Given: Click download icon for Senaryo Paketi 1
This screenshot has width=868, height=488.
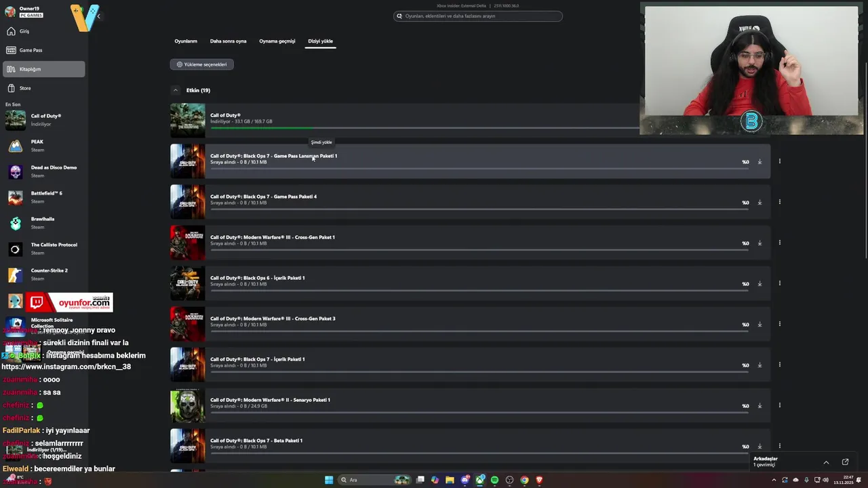Looking at the screenshot, I should click(759, 406).
